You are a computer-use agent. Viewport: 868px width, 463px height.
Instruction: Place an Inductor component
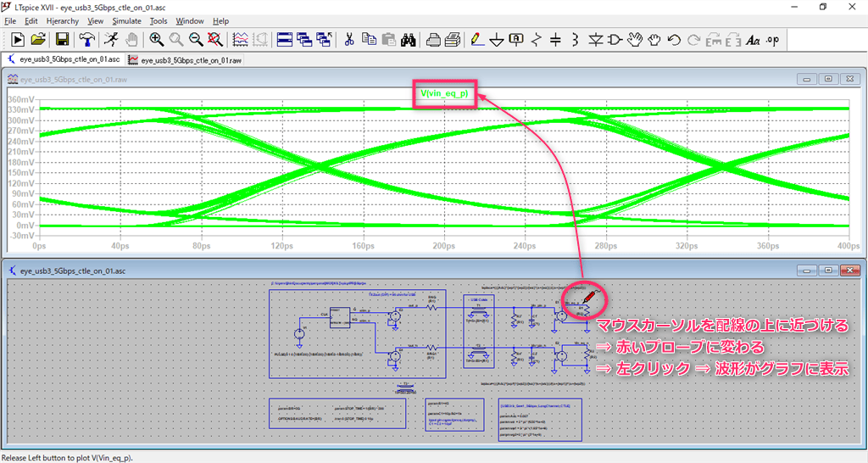(576, 40)
